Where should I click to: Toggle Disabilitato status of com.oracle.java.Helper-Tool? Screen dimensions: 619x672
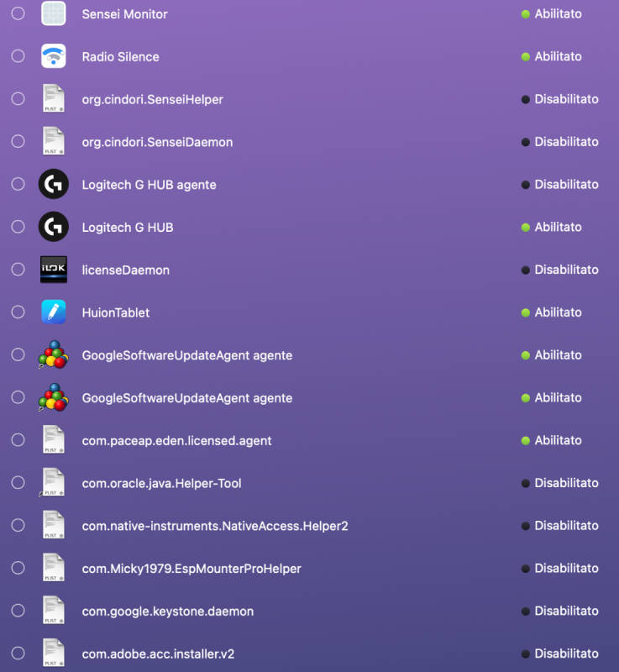point(560,482)
